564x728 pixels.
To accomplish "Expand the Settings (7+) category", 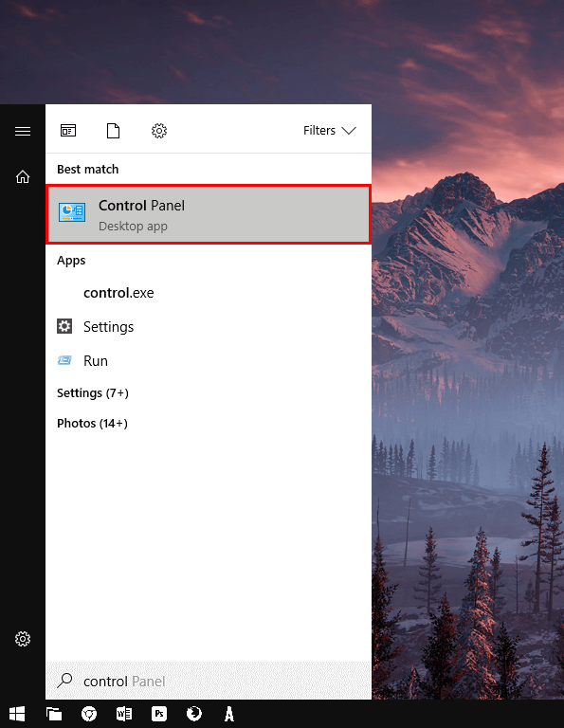I will coord(92,393).
